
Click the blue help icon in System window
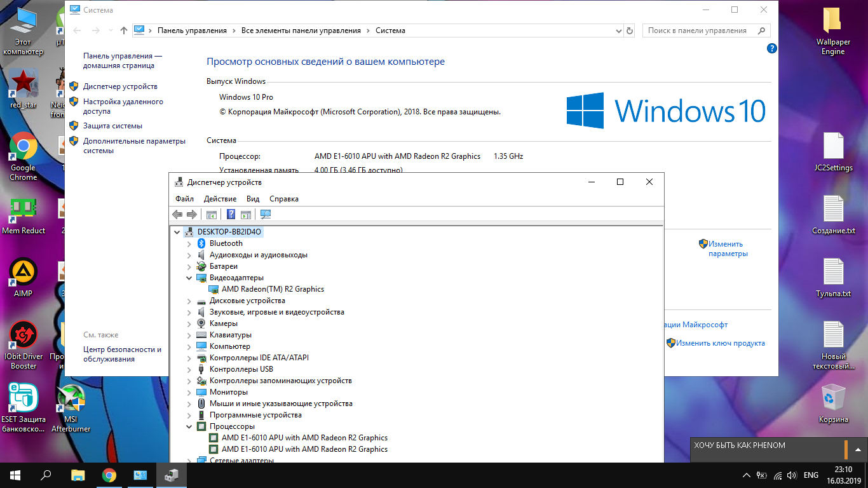[x=772, y=48]
